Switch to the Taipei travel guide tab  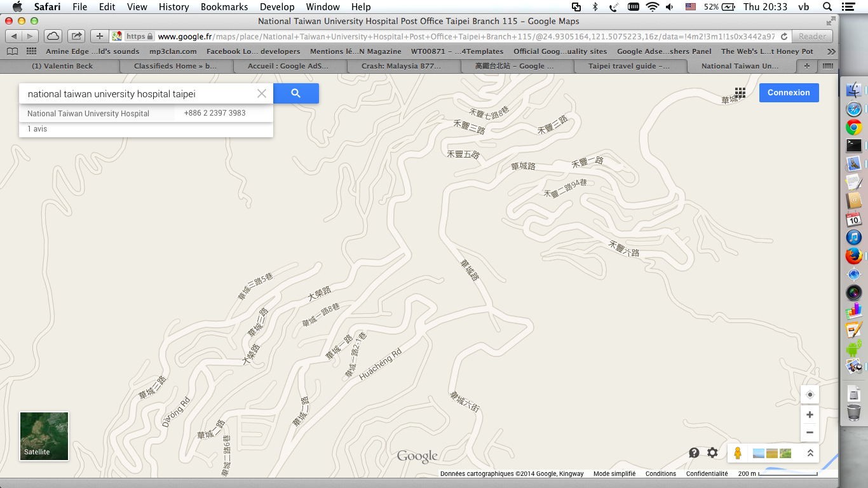pyautogui.click(x=629, y=66)
